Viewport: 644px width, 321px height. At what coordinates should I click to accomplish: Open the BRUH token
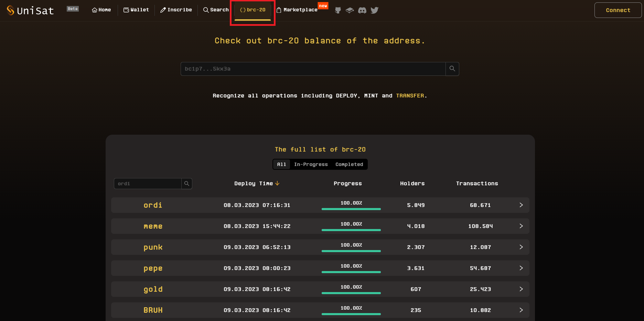coord(153,310)
